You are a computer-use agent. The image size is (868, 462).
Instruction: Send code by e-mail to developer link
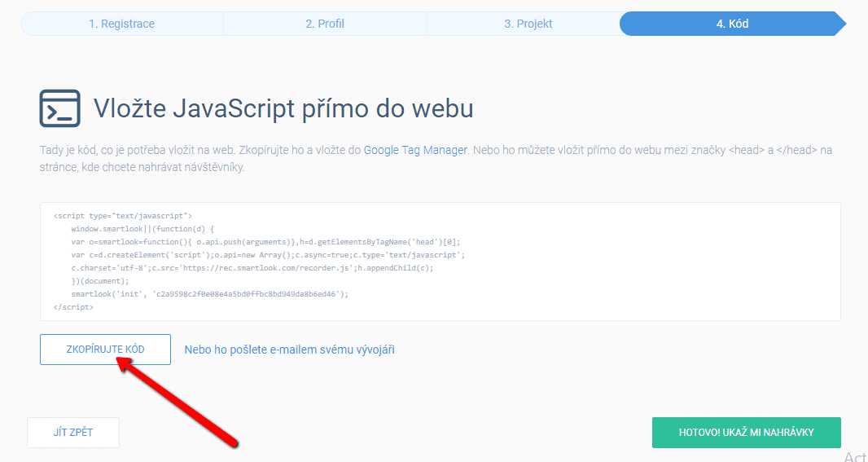pyautogui.click(x=290, y=350)
